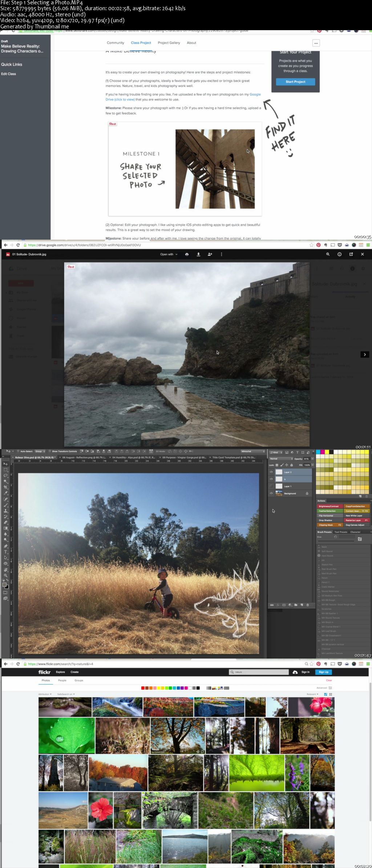Image resolution: width=372 pixels, height=868 pixels.
Task: Click Start Project button
Action: coord(295,82)
